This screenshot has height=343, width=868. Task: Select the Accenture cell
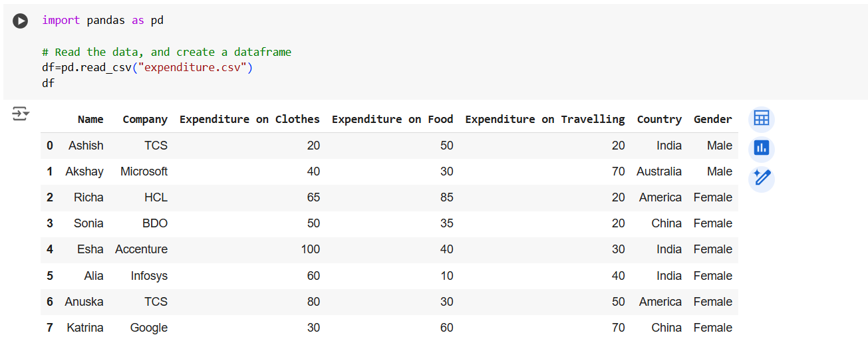click(141, 249)
